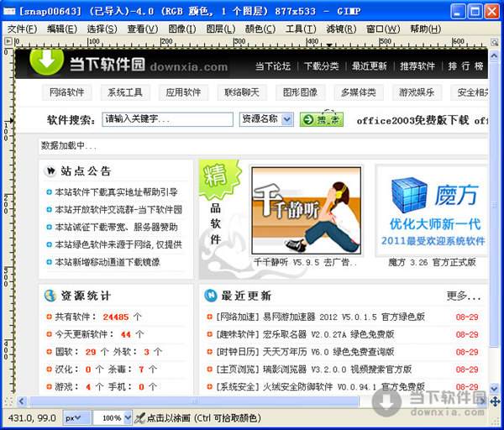Click the 排行榜 nav link
Image resolution: width=504 pixels, height=430 pixels.
coord(465,66)
